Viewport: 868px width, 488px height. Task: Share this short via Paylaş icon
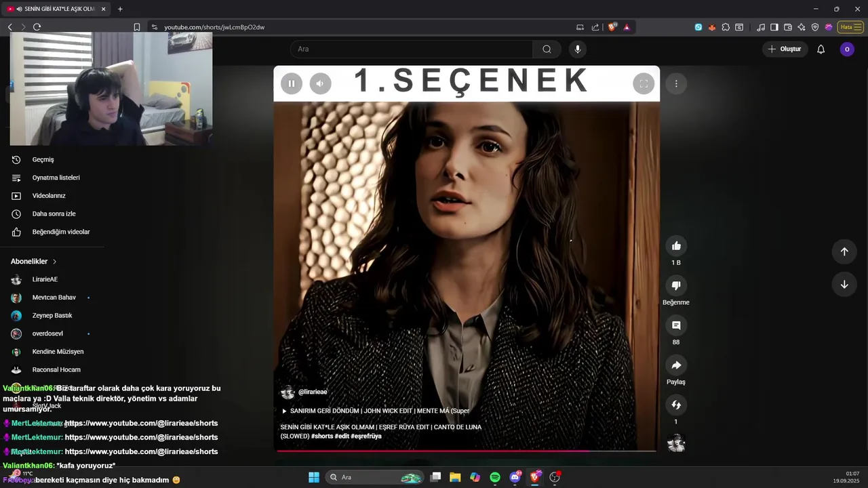tap(676, 365)
